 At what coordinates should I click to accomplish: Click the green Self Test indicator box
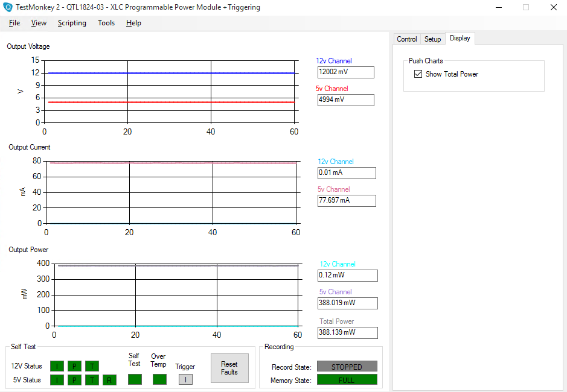(x=135, y=379)
